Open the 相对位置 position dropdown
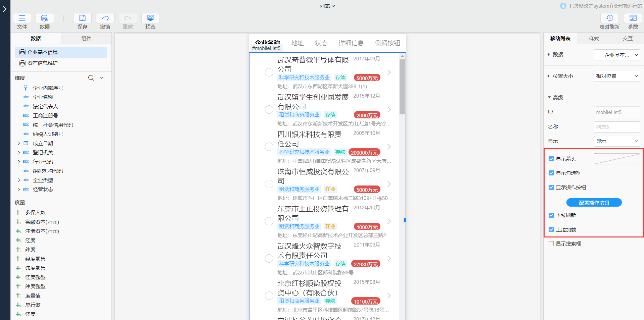 616,76
